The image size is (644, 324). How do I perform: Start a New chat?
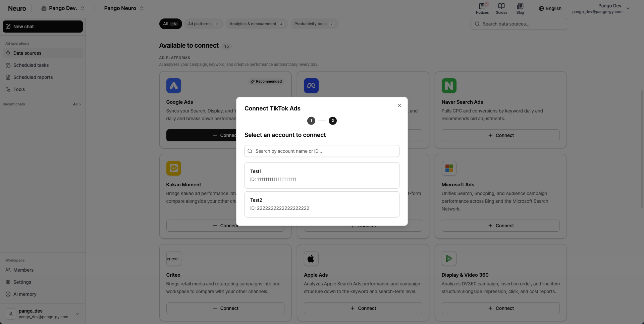pos(43,27)
